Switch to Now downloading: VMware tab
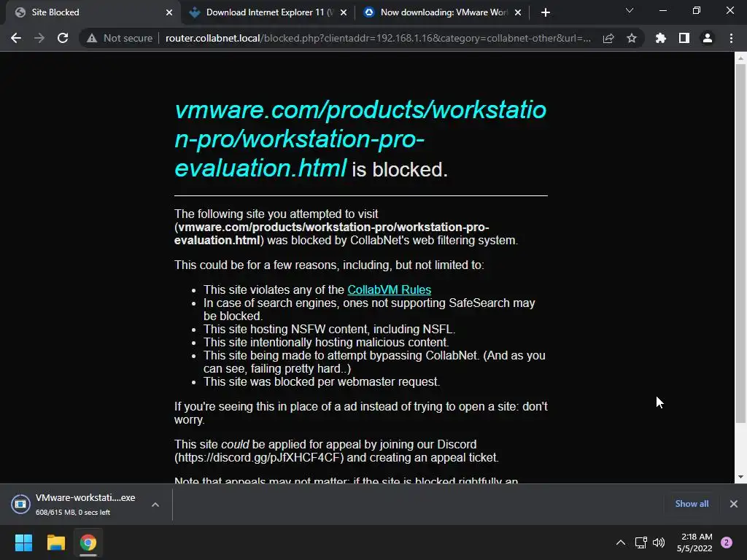747x560 pixels. (443, 12)
